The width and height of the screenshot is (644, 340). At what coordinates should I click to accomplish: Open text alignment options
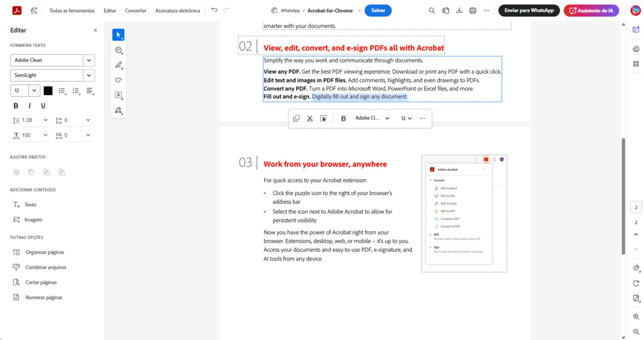coord(90,91)
